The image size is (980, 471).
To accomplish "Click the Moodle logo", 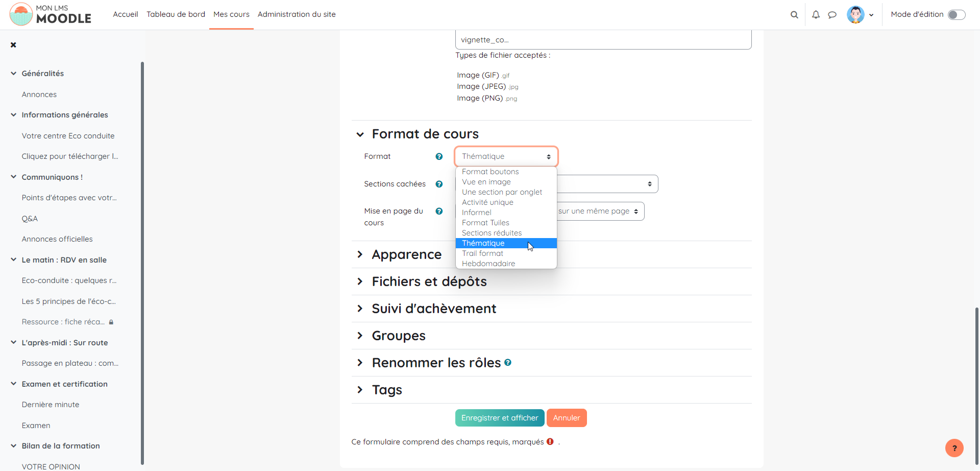I will click(51, 14).
